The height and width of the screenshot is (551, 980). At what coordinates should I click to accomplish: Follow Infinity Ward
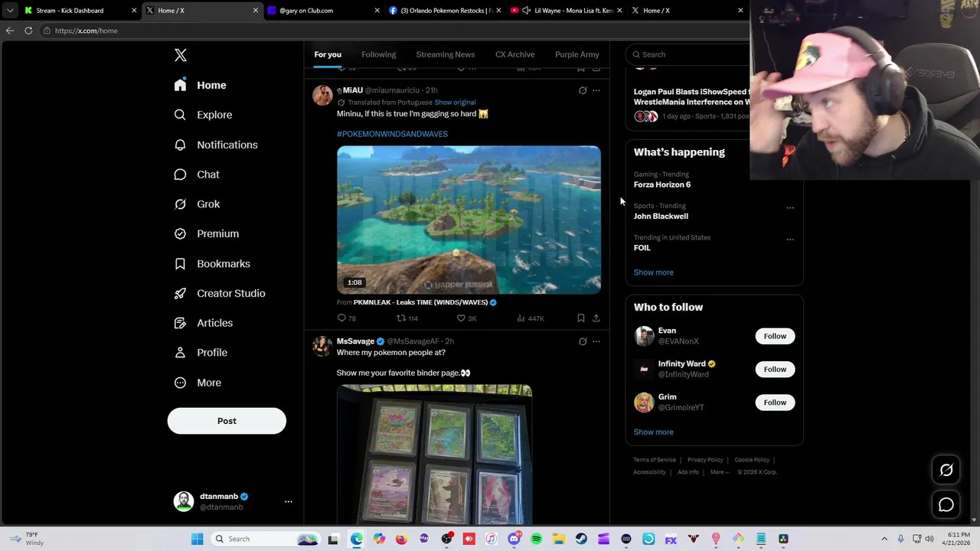point(775,369)
